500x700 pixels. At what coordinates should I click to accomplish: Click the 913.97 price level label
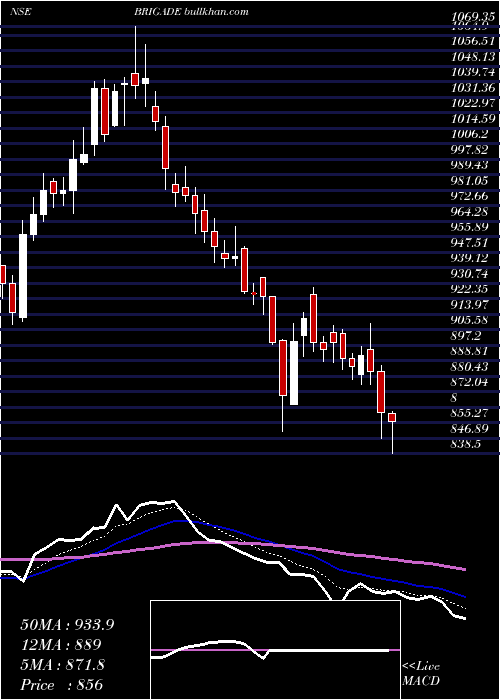coord(470,304)
